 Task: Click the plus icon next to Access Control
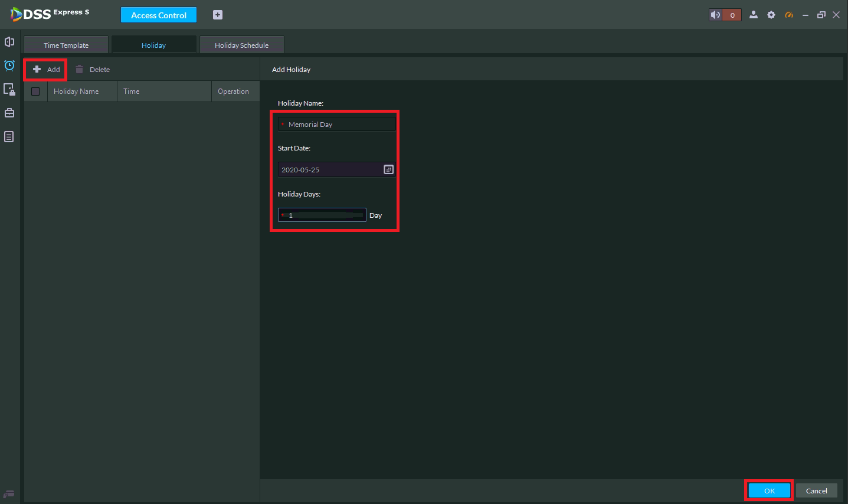click(x=218, y=15)
